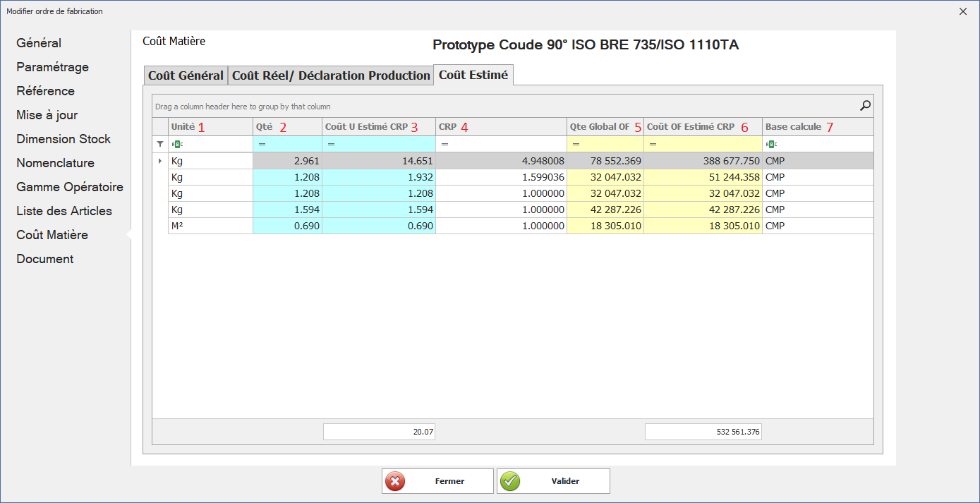Sort by the Coût OF Estimé CRP column

click(691, 127)
